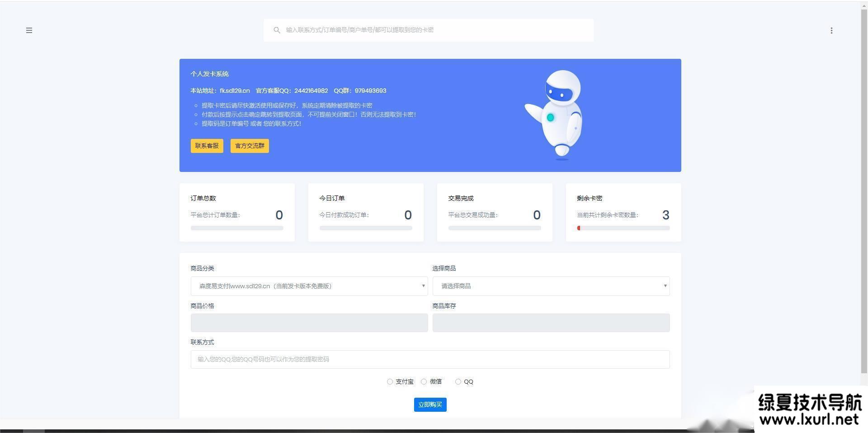
Task: Click the 平台总交易成功量 label
Action: click(x=473, y=215)
